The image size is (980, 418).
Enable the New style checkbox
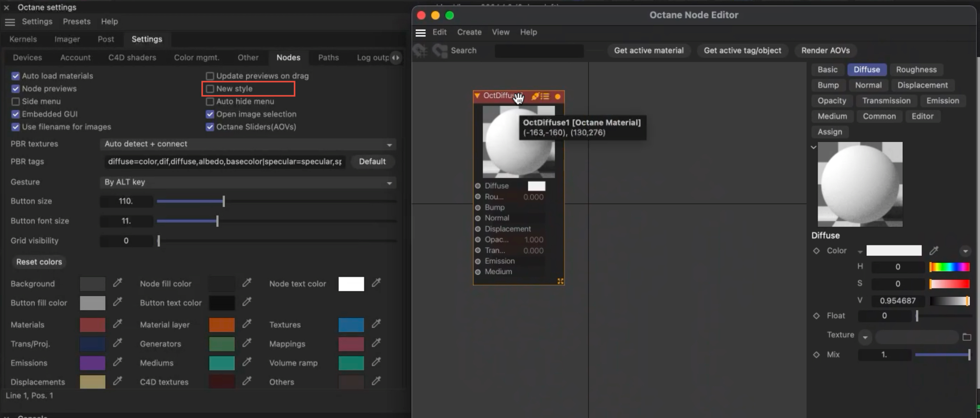click(x=210, y=89)
